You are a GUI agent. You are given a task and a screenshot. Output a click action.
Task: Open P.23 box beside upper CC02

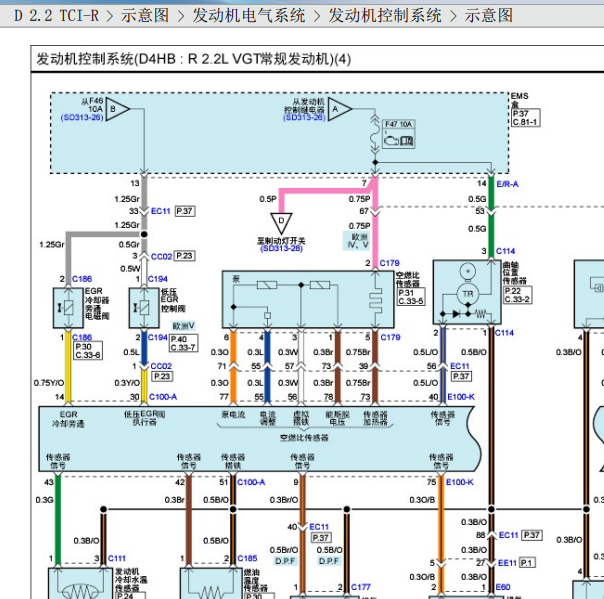[x=185, y=256]
